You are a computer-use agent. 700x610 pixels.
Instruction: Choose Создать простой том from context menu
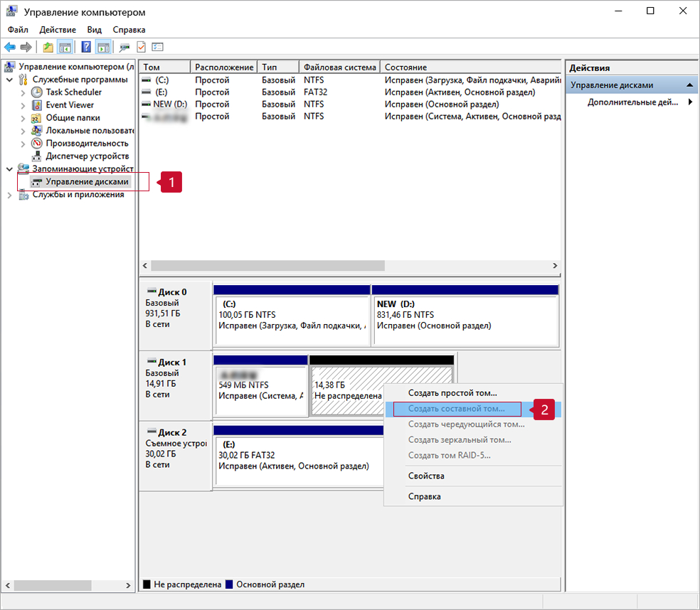[452, 392]
